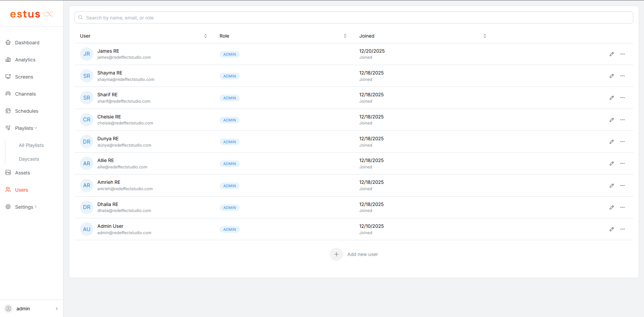The width and height of the screenshot is (644, 317).
Task: Edit Sharif RE with pencil icon
Action: click(x=612, y=98)
